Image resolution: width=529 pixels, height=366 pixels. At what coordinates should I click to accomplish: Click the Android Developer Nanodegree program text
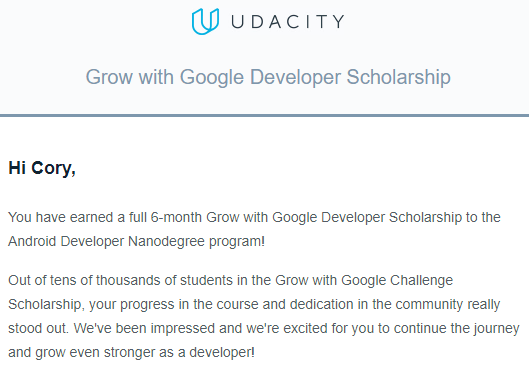pyautogui.click(x=136, y=242)
